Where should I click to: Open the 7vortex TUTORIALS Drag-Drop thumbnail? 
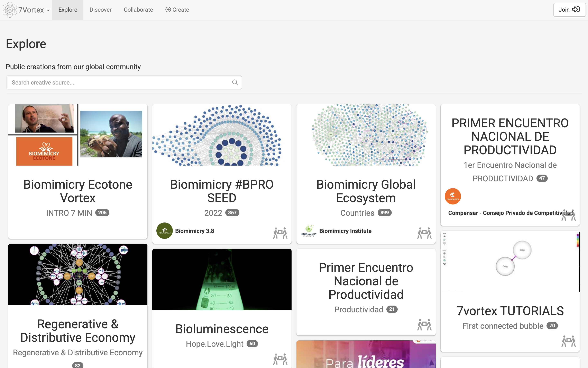(510, 261)
